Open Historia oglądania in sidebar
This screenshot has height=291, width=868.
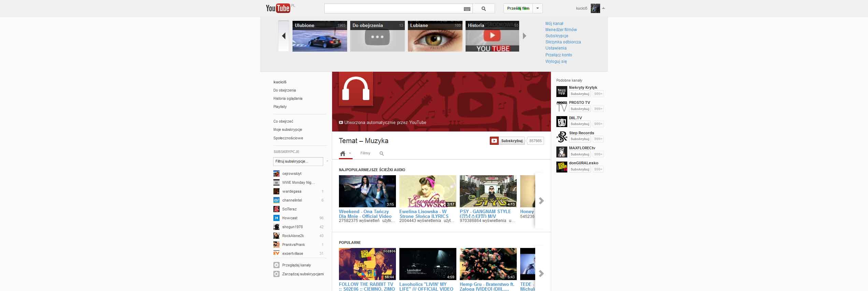[288, 98]
